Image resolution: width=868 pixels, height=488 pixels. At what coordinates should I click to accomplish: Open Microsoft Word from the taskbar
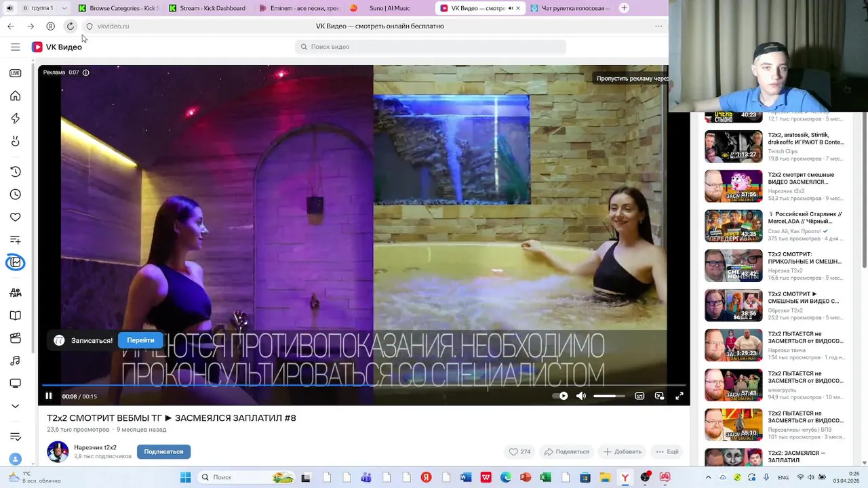(x=466, y=477)
